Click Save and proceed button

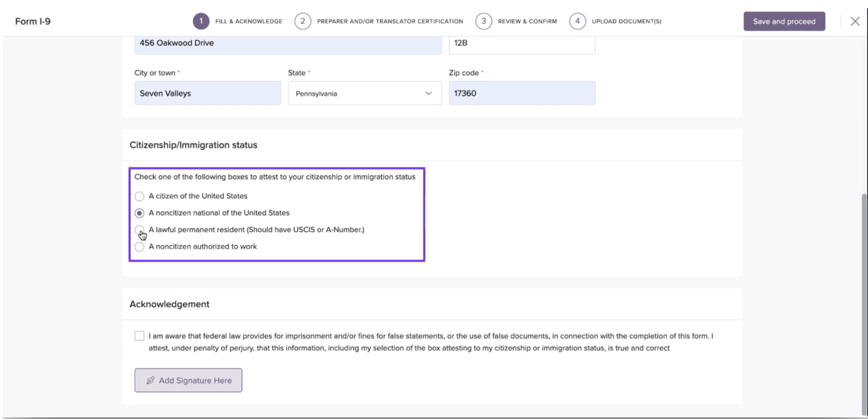784,22
